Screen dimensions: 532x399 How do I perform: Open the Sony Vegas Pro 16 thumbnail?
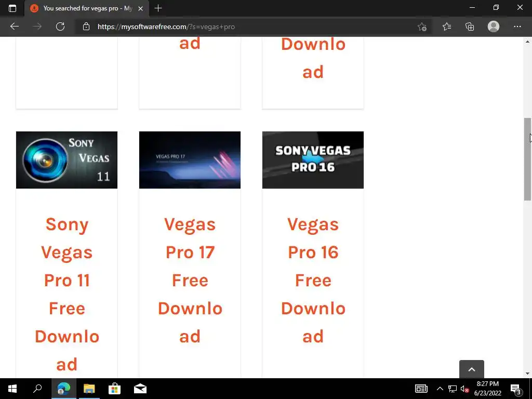(x=313, y=160)
